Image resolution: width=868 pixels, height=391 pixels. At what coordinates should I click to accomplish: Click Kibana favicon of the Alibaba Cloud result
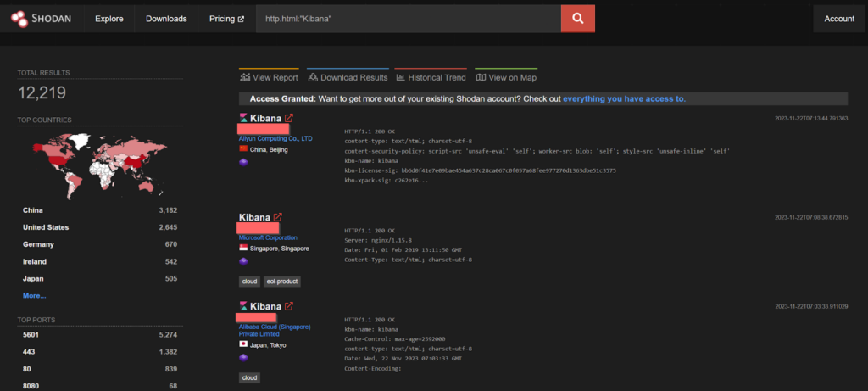pos(243,306)
